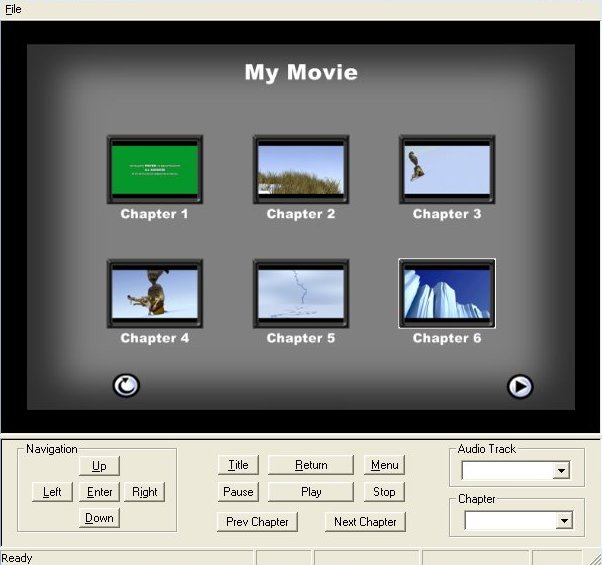Screen dimensions: 602x565
Task: Pick the Chapter 5 snow thumbnail
Action: [x=301, y=294]
